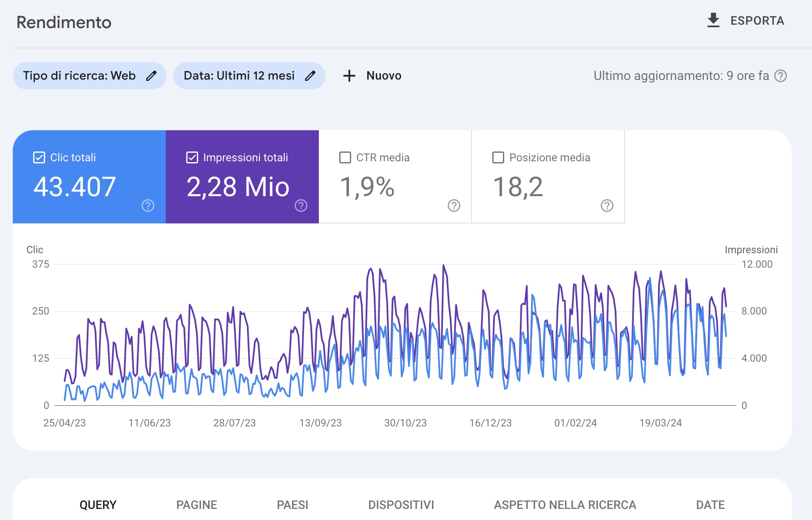Click the Clic axis title
Screen dimensions: 812x520
[35, 250]
